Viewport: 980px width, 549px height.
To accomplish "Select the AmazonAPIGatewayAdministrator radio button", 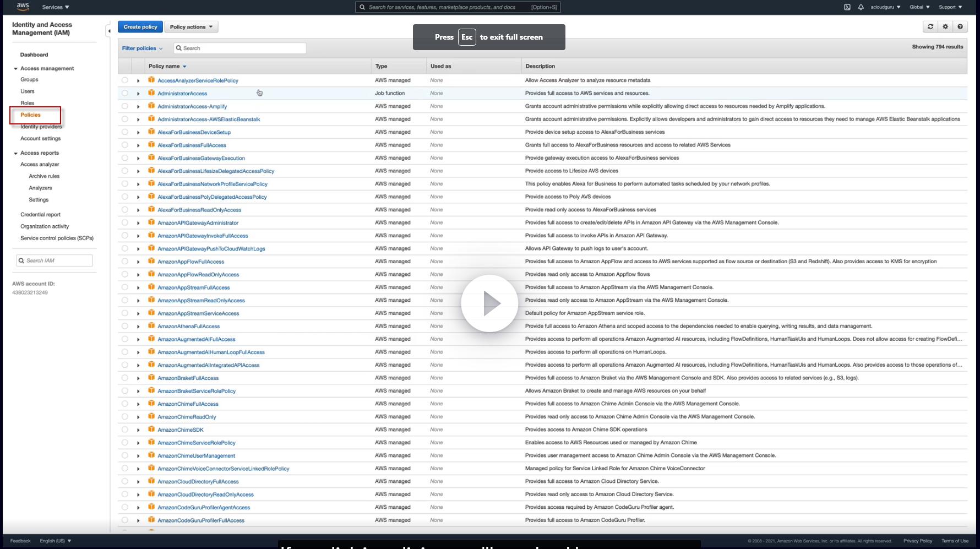I will [125, 222].
